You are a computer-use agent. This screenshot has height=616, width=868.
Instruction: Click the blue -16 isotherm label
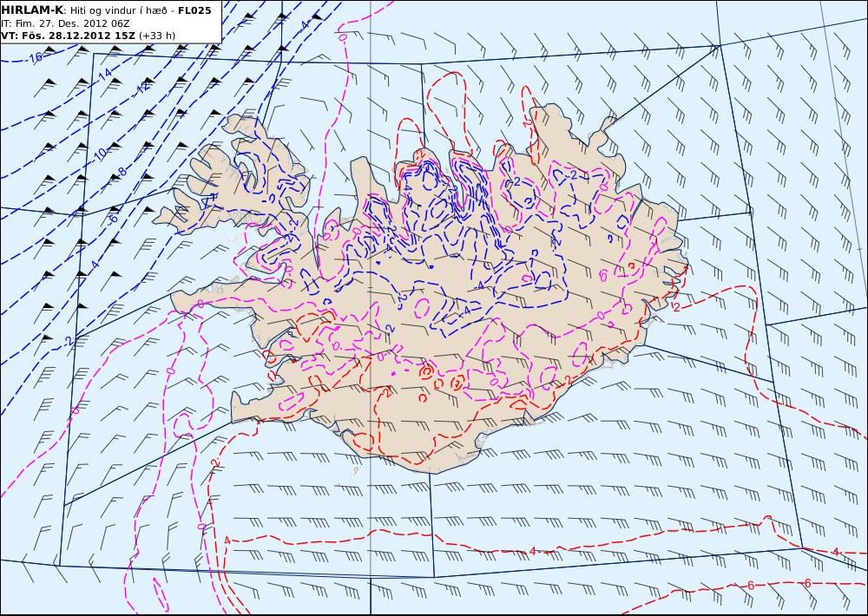pos(35,57)
